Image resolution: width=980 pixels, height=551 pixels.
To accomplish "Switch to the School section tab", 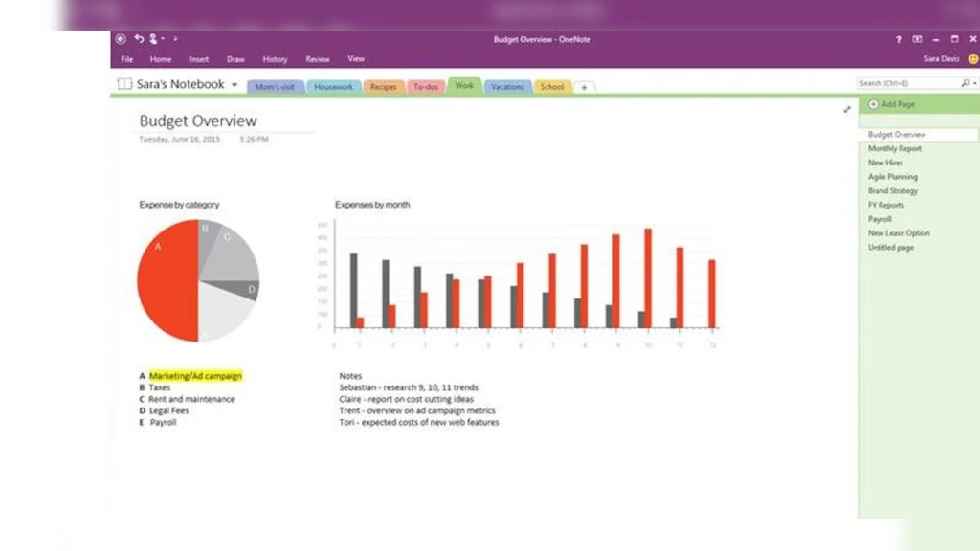I will coord(552,87).
